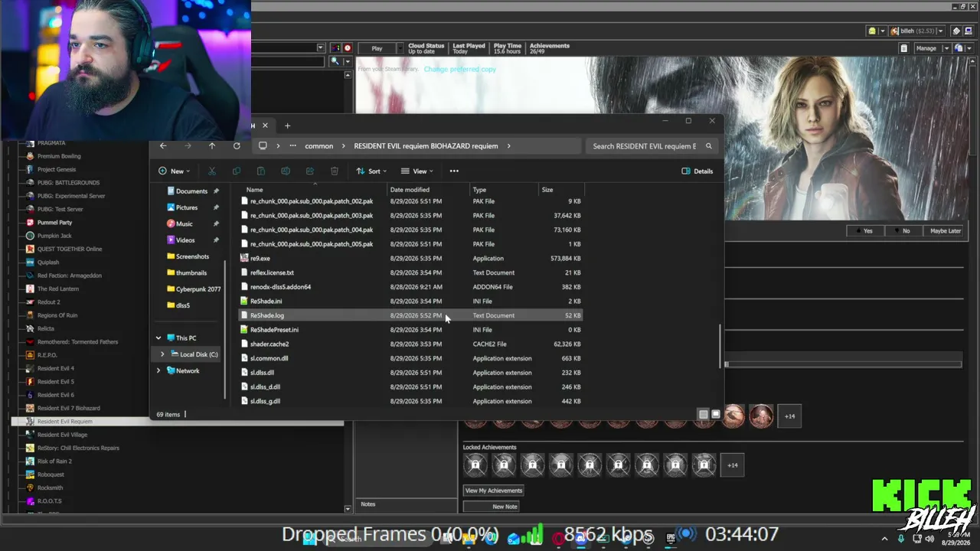Image resolution: width=980 pixels, height=551 pixels.
Task: Refresh the File Explorer folder view
Action: pyautogui.click(x=237, y=146)
